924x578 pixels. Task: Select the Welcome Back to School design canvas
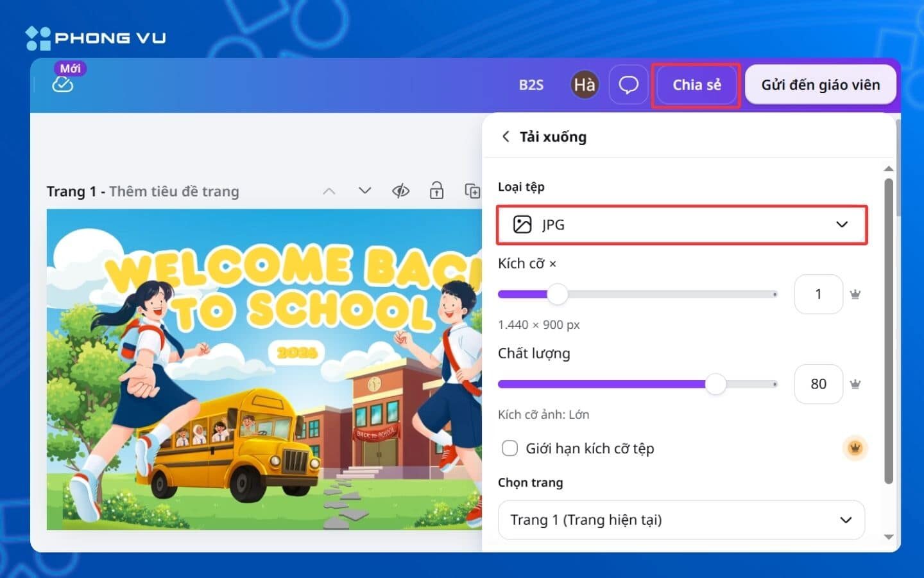pos(264,369)
